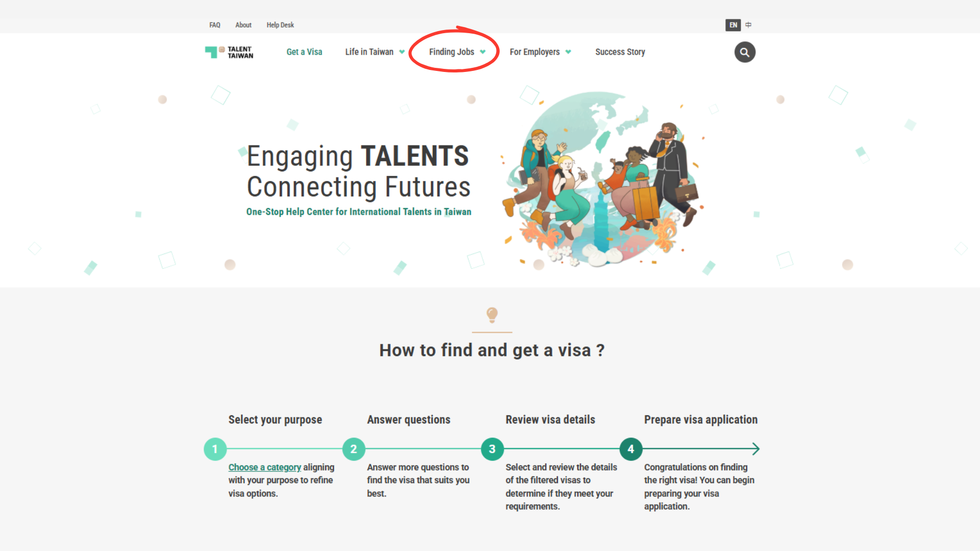Image resolution: width=980 pixels, height=551 pixels.
Task: Expand the Life in Taiwan dropdown arrow
Action: [x=402, y=52]
